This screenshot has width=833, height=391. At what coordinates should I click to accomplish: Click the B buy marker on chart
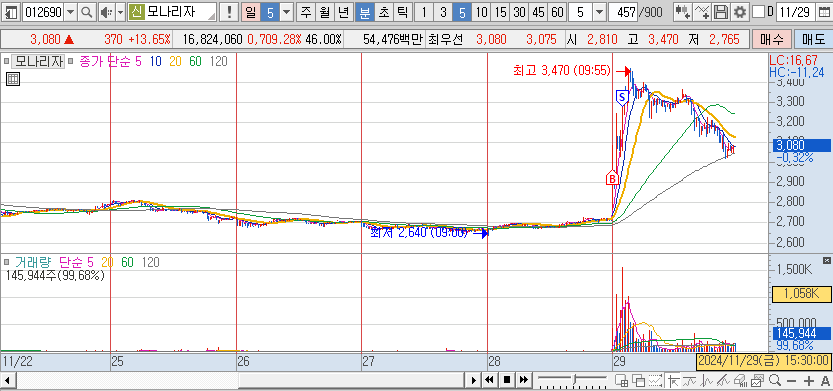[613, 178]
